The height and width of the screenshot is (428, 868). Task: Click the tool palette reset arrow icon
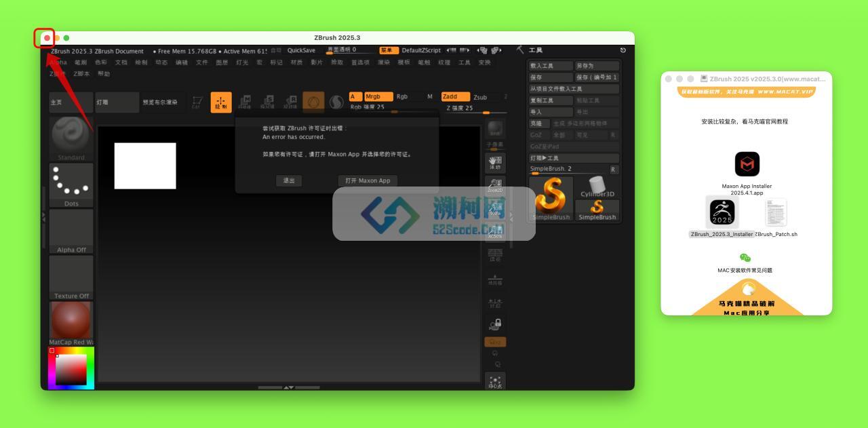point(623,50)
